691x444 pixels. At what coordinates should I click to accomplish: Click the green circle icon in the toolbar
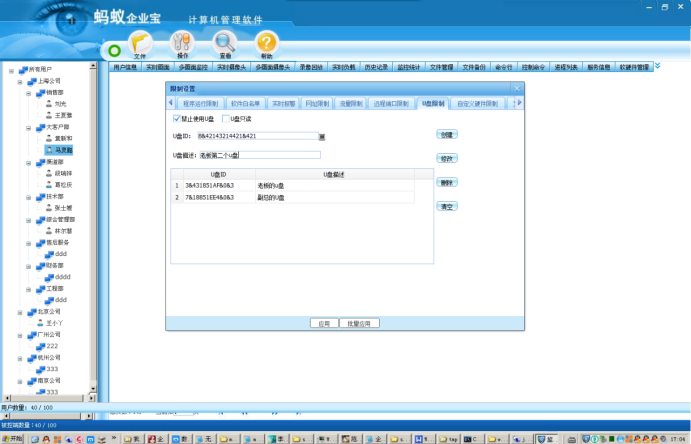click(x=113, y=49)
